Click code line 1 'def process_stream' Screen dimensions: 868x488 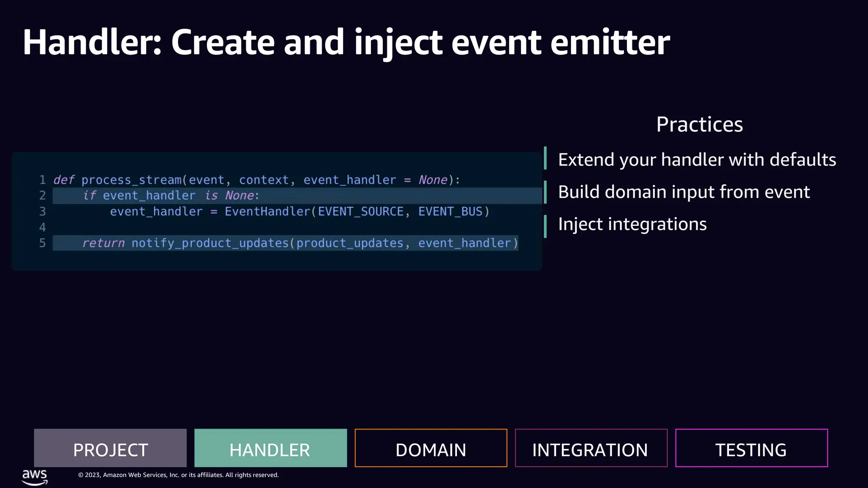256,180
